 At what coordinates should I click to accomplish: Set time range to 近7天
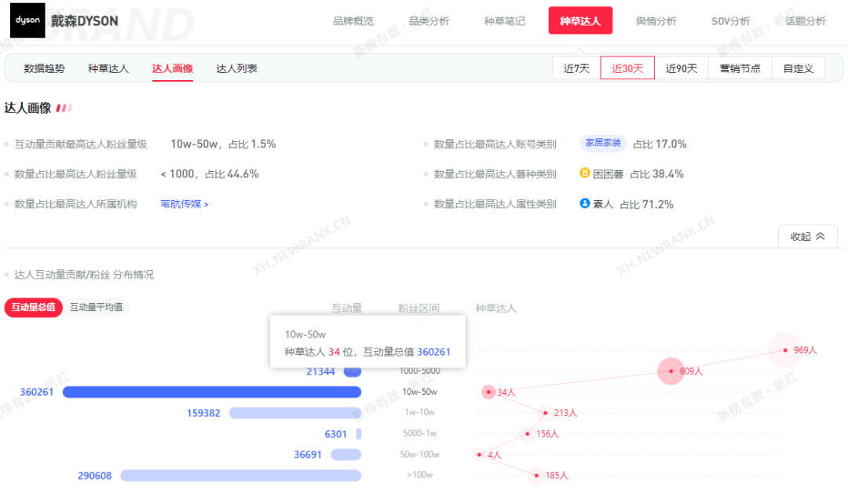(x=576, y=68)
